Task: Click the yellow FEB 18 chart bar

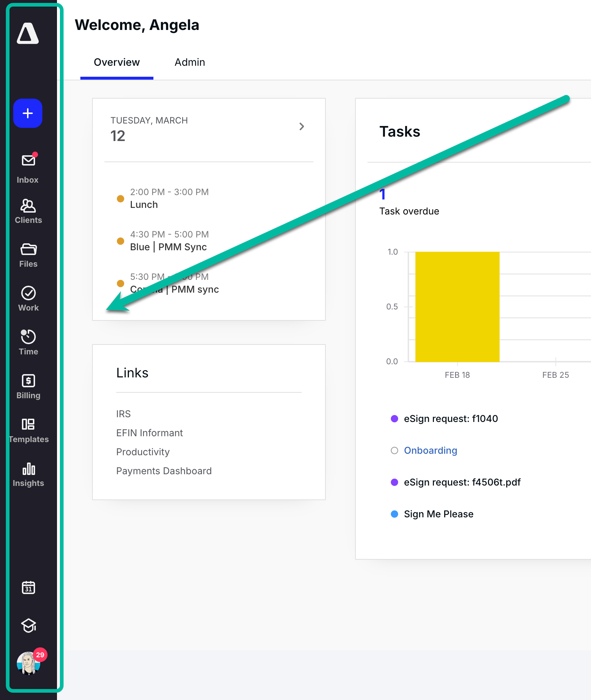Action: [x=457, y=307]
